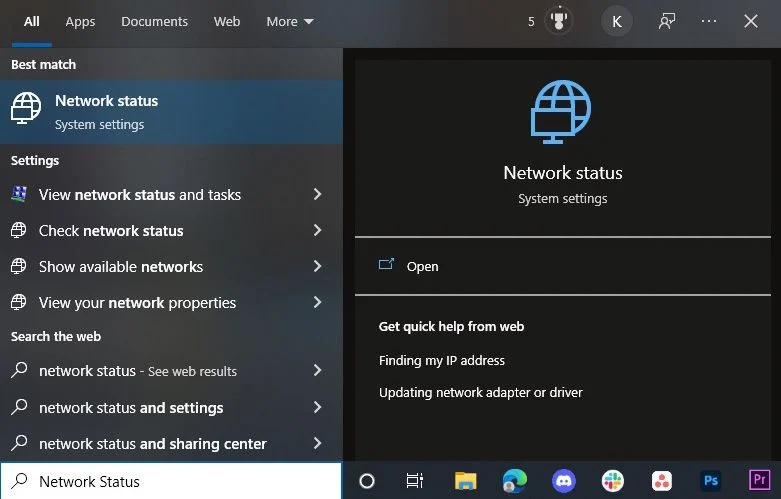The width and height of the screenshot is (781, 499).
Task: Click the magnifier icon in search box
Action: [19, 481]
